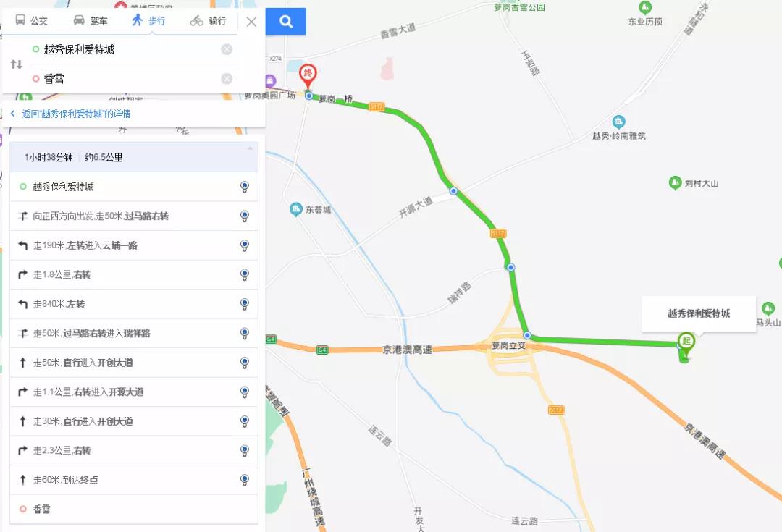Locate step 走1.8公里,右转 via pin icon
The height and width of the screenshot is (532, 782).
245,275
